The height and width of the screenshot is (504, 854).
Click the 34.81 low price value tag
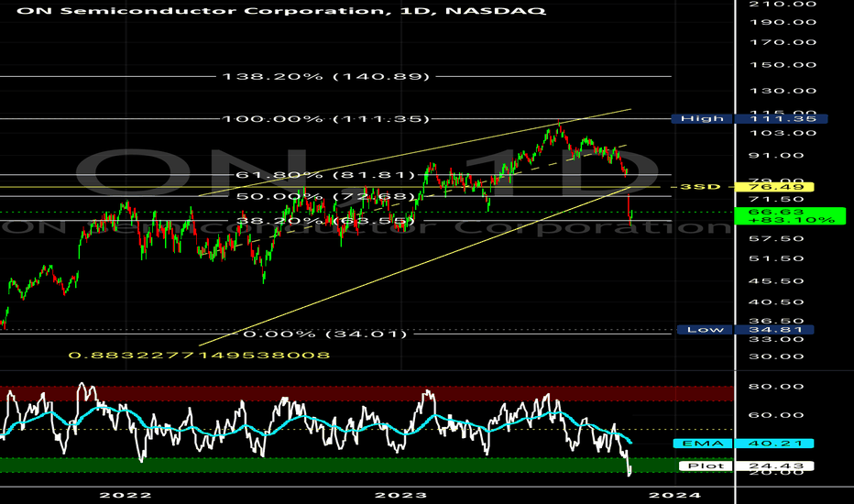[774, 329]
